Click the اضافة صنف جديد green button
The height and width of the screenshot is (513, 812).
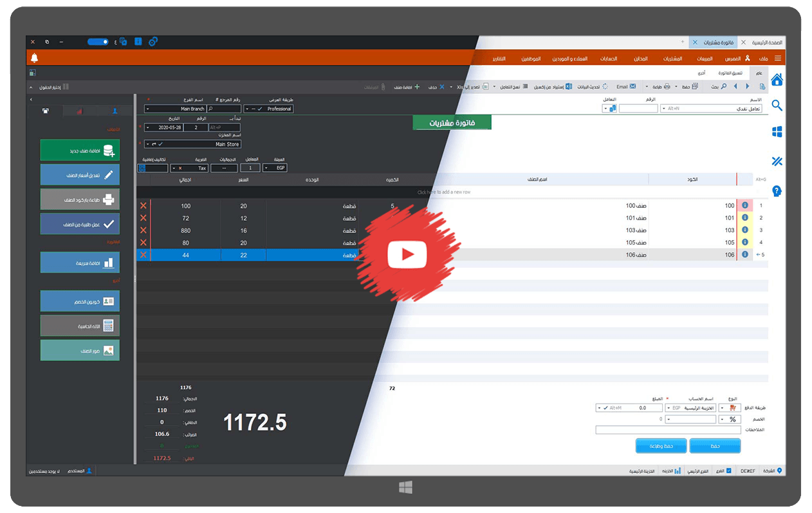coord(80,151)
